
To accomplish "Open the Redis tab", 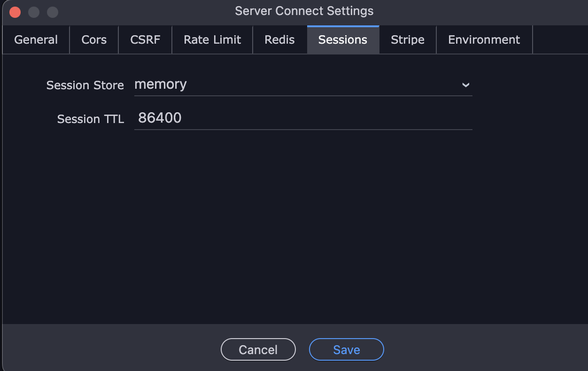I will (x=280, y=40).
